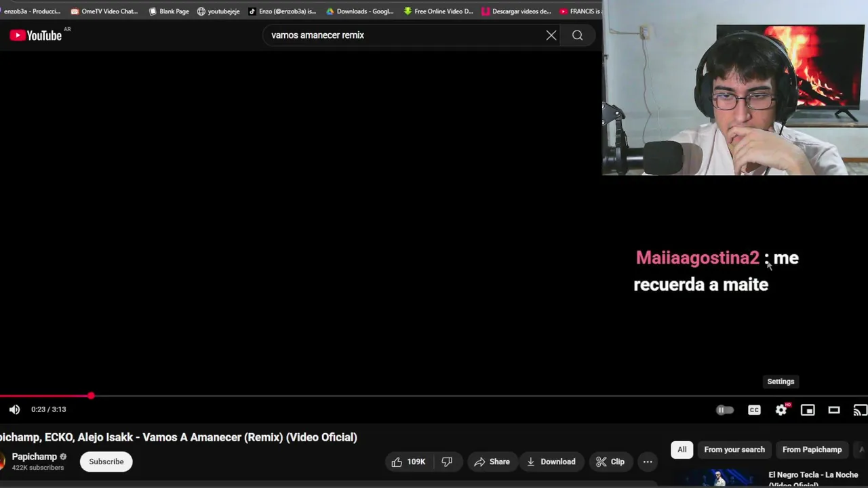Cast video with Play on TV icon

(x=860, y=410)
